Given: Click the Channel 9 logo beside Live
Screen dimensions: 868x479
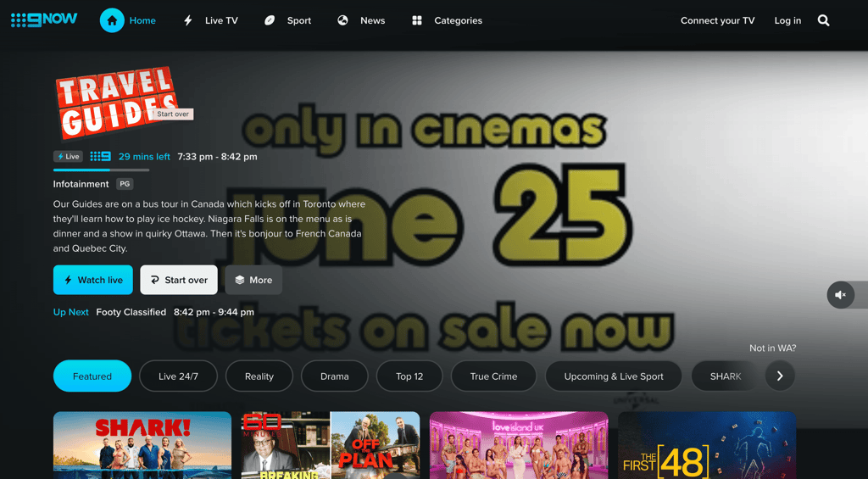Looking at the screenshot, I should pos(100,157).
